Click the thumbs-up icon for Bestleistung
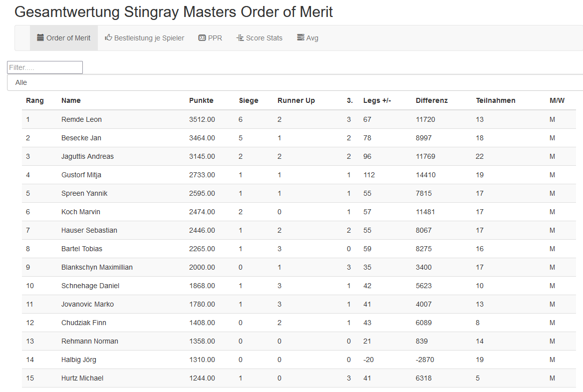This screenshot has width=583, height=392. coord(108,38)
